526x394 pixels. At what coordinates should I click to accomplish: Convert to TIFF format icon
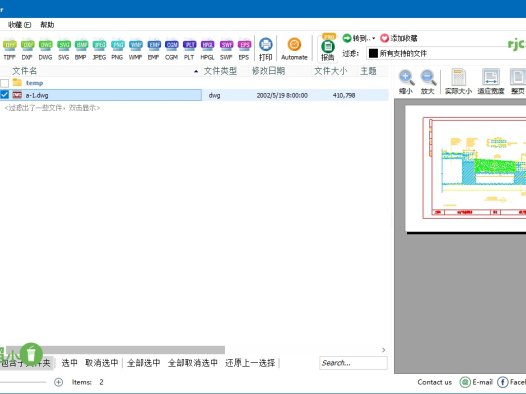10,50
